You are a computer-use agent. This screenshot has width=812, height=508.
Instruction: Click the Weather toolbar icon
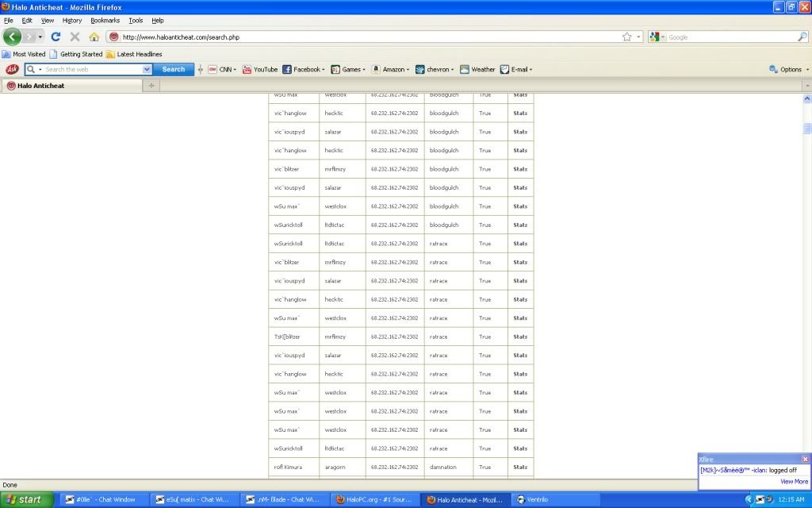477,69
